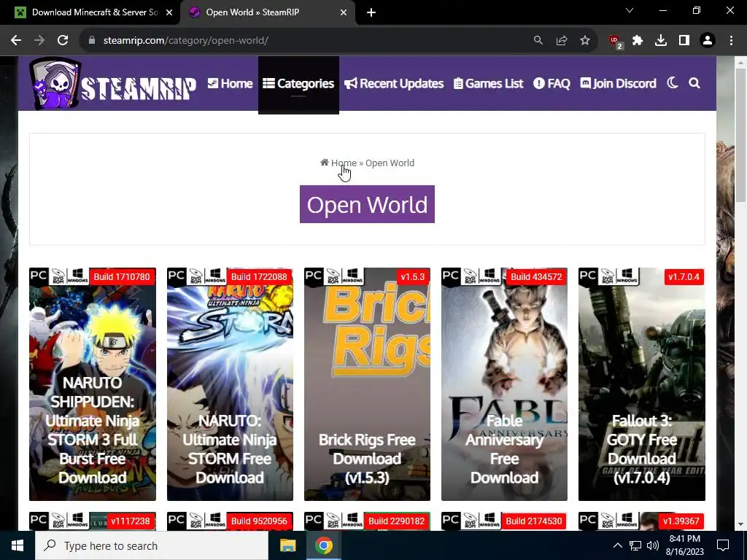Click the browser back arrow
The image size is (747, 560).
click(x=16, y=41)
